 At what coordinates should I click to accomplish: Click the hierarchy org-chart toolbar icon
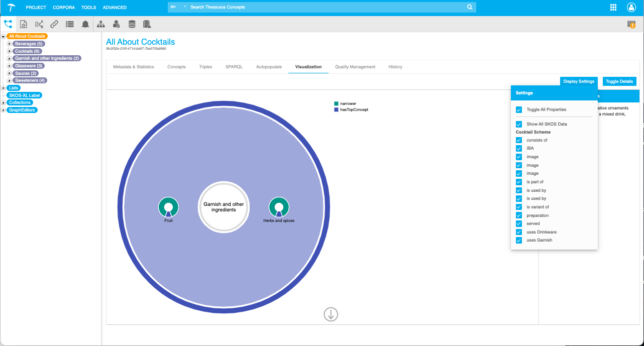pos(101,24)
